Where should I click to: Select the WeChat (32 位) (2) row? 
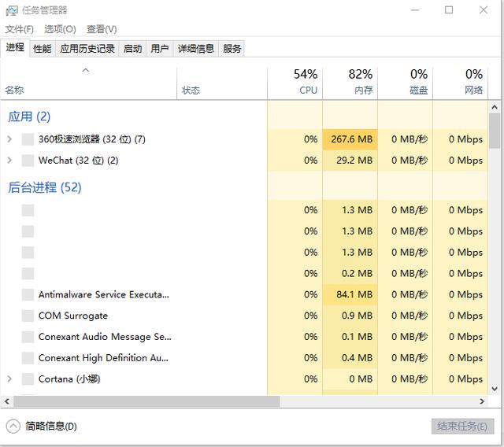[244, 161]
